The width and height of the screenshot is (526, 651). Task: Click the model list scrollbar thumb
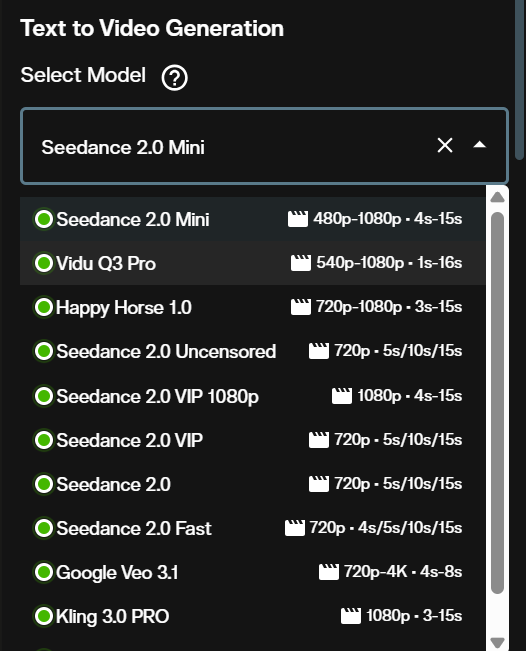click(497, 403)
